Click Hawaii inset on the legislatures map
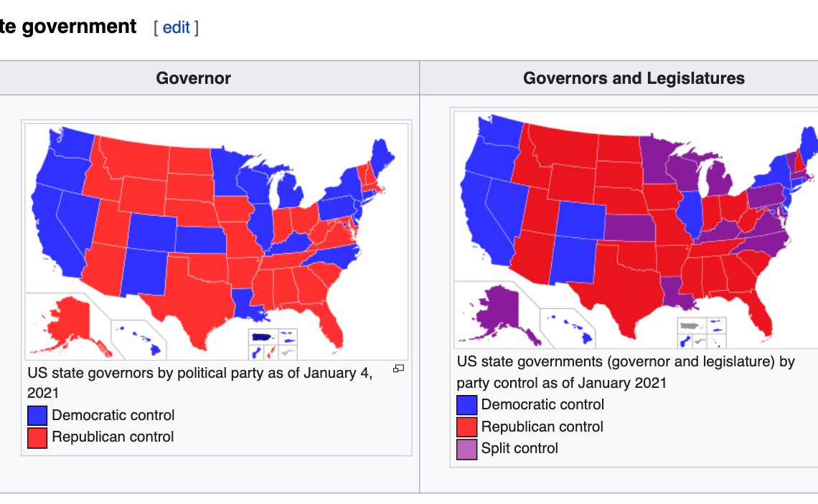 point(570,329)
